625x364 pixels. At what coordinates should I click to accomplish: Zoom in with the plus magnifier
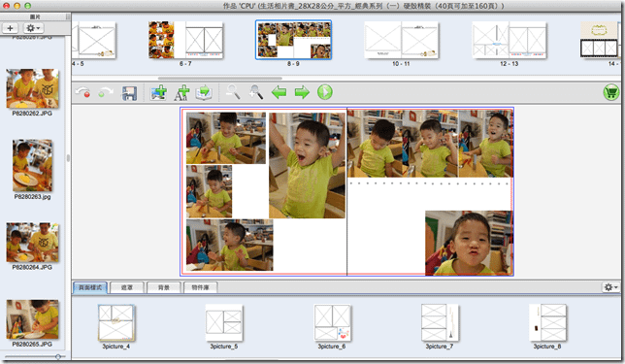pyautogui.click(x=255, y=92)
